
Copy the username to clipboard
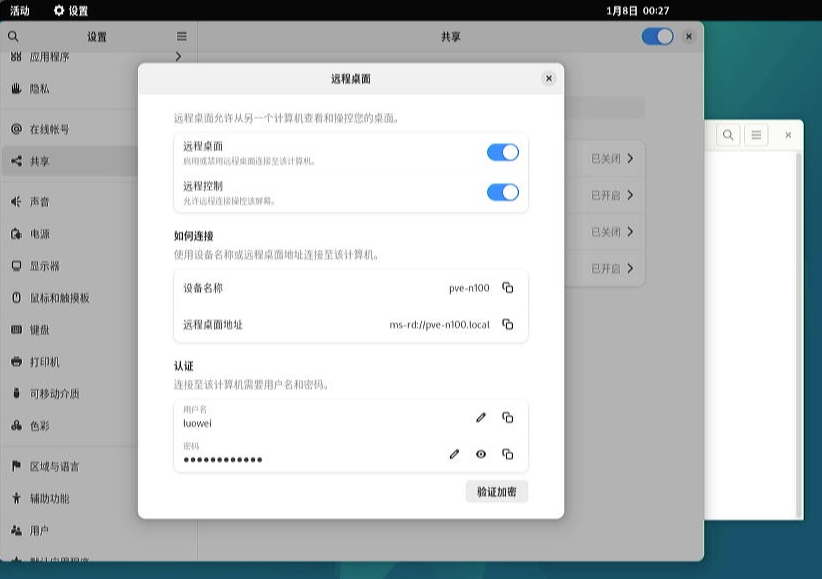[x=507, y=417]
